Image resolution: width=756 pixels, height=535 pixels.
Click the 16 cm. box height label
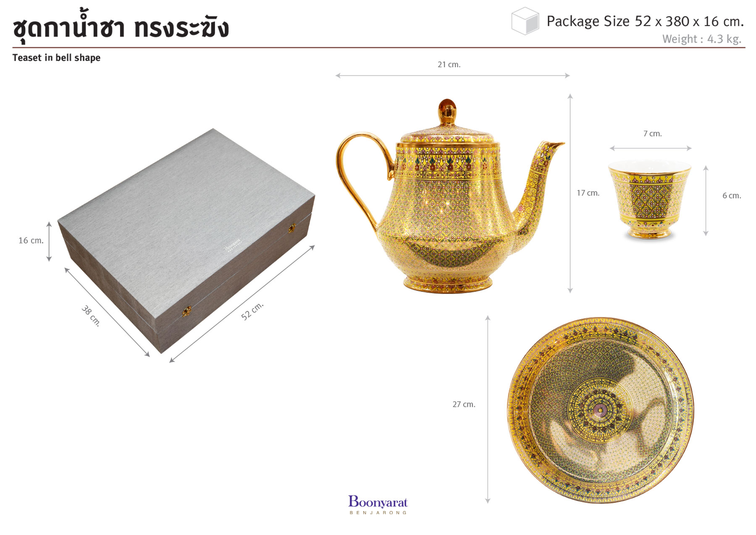[x=31, y=240]
